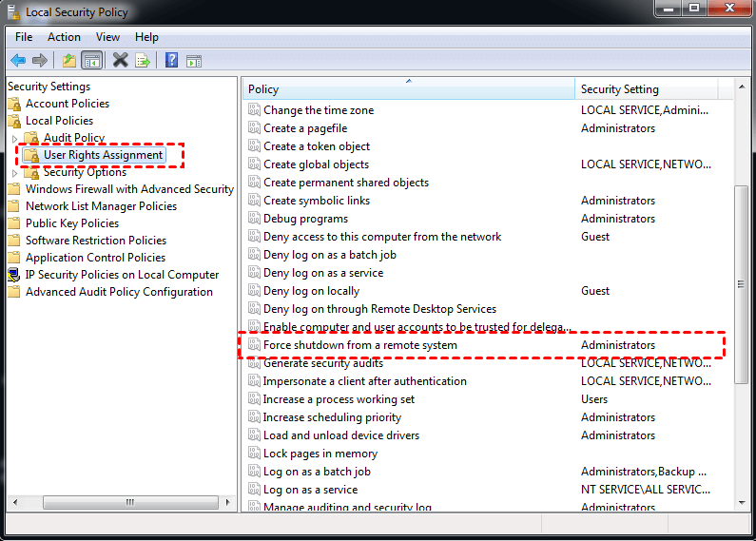Click the Export List toolbar icon
The width and height of the screenshot is (756, 541).
tap(143, 61)
